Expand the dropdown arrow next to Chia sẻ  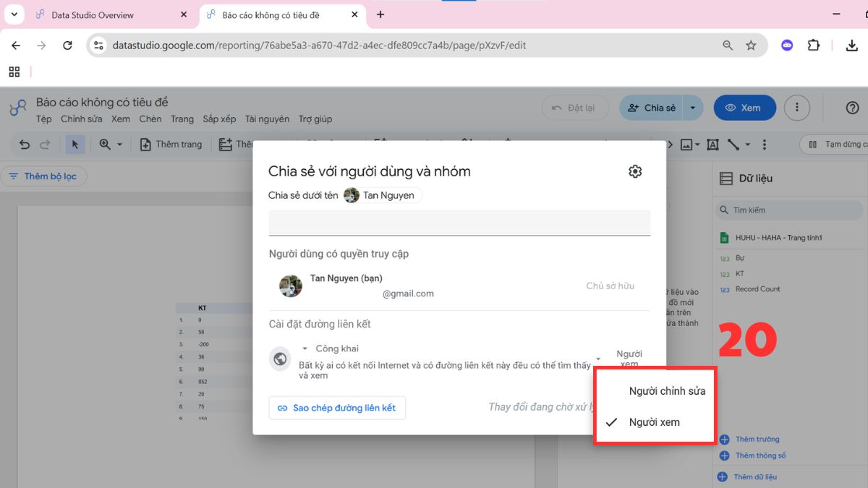point(693,108)
